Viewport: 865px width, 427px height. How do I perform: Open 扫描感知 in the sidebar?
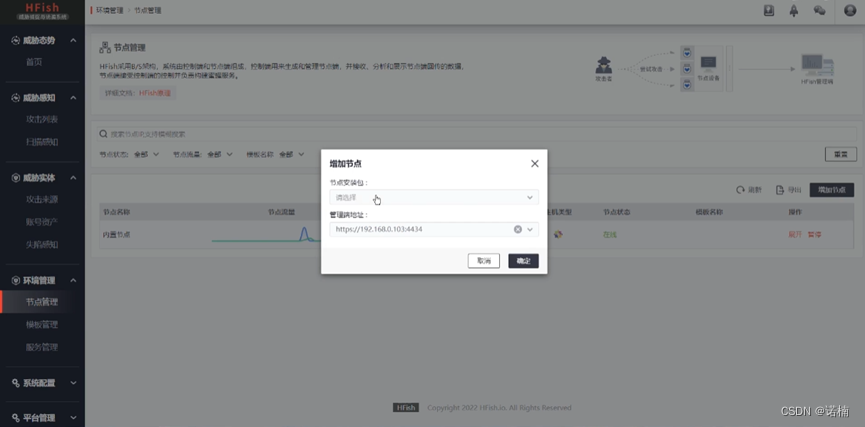tap(42, 142)
